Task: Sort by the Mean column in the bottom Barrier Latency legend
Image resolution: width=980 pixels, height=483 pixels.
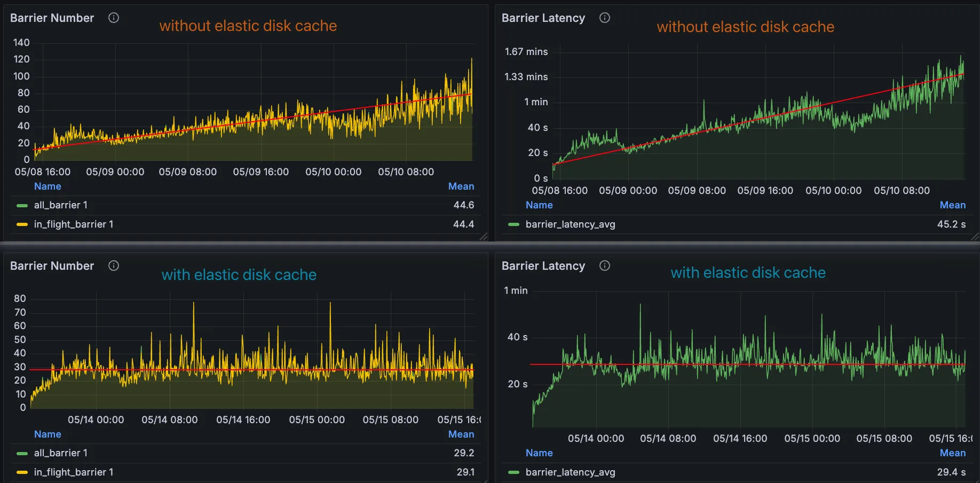Action: (x=952, y=453)
